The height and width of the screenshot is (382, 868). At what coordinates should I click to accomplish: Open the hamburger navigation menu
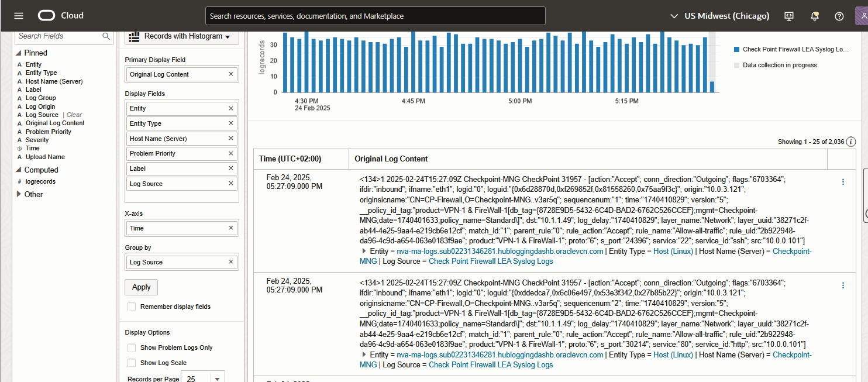coord(19,16)
